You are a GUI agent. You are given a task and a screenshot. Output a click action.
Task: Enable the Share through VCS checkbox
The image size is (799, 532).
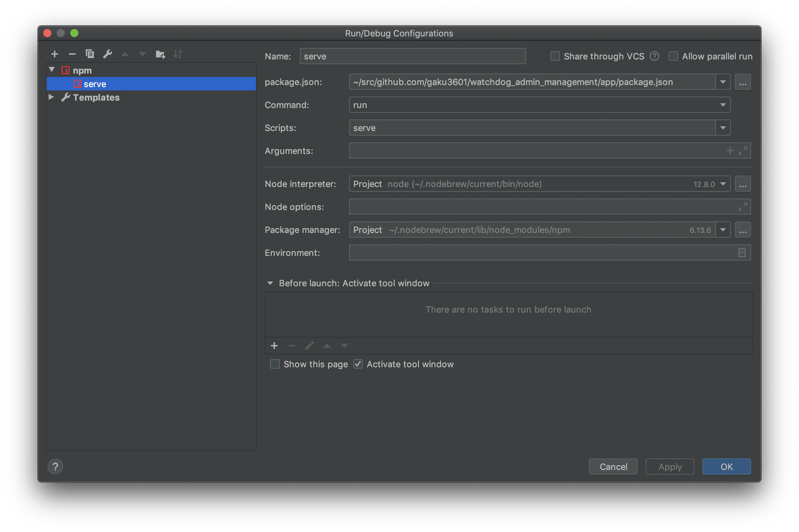555,56
